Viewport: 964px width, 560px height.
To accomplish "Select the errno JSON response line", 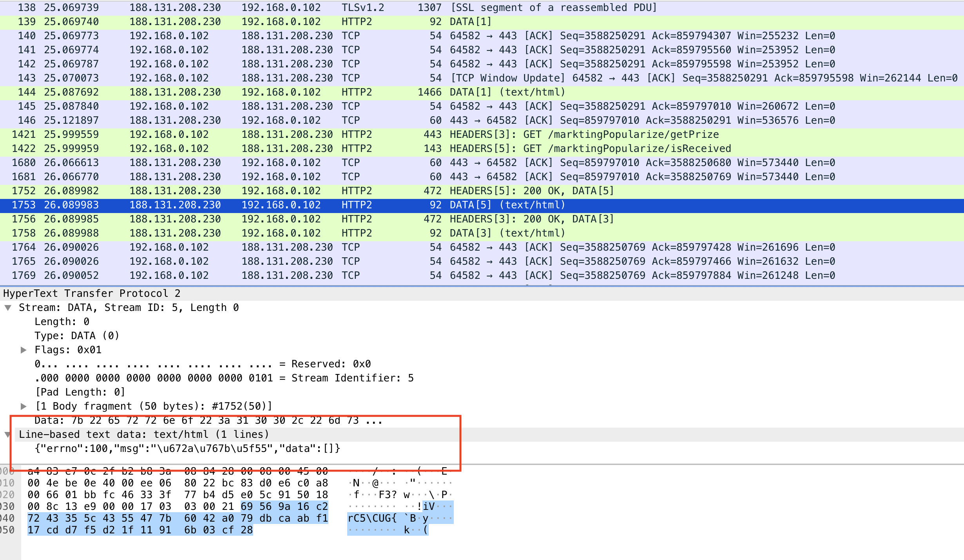I will (x=187, y=449).
